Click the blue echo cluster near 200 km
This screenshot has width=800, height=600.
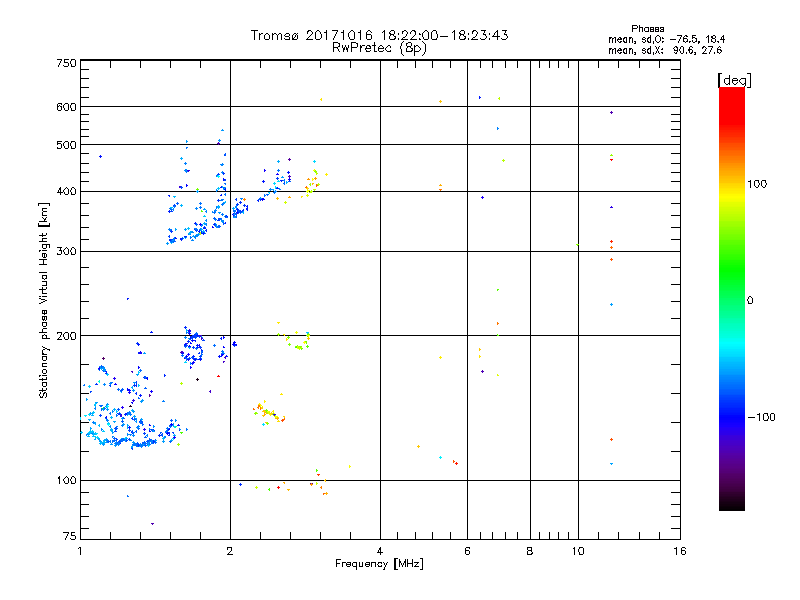[x=193, y=347]
